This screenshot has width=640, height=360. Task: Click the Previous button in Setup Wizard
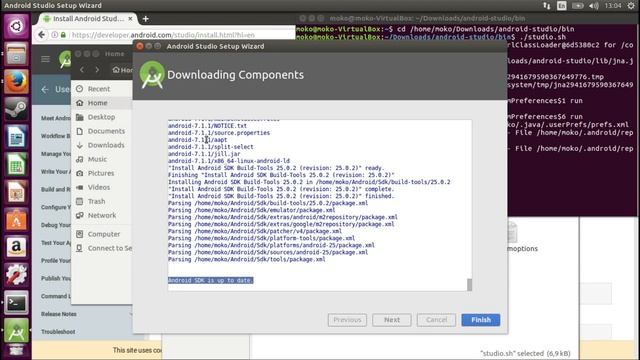coord(347,320)
